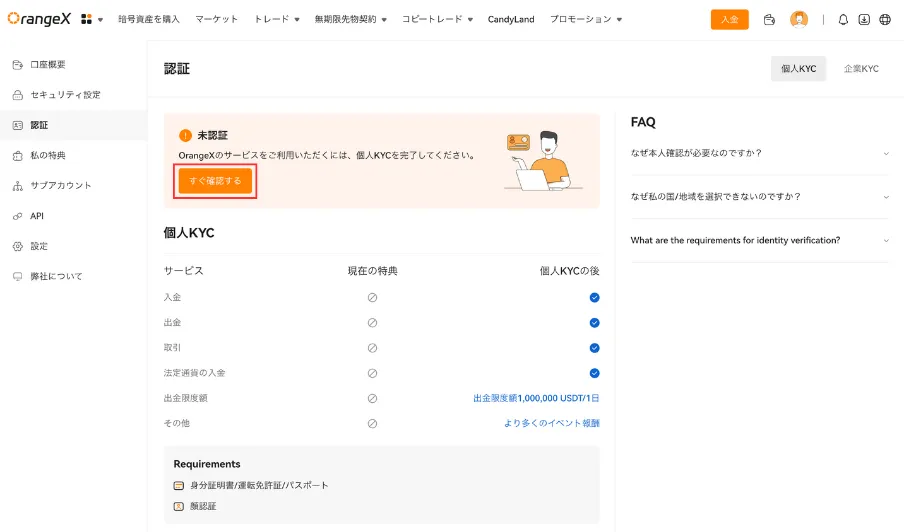Open the app download icon

864,20
